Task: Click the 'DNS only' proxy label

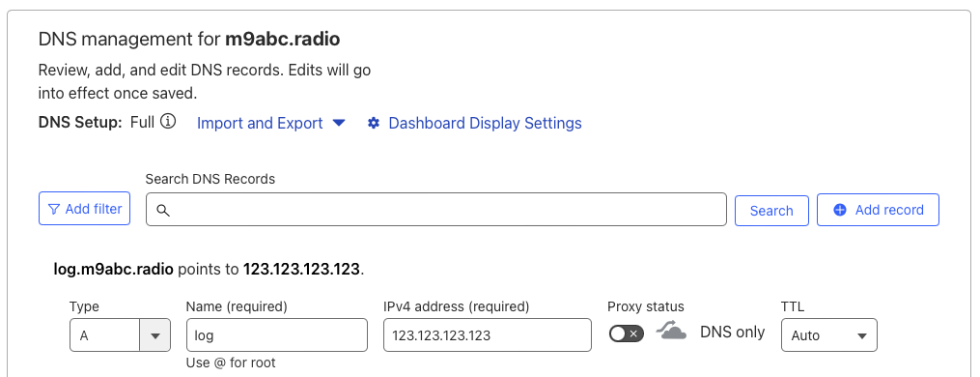Action: pos(733,333)
